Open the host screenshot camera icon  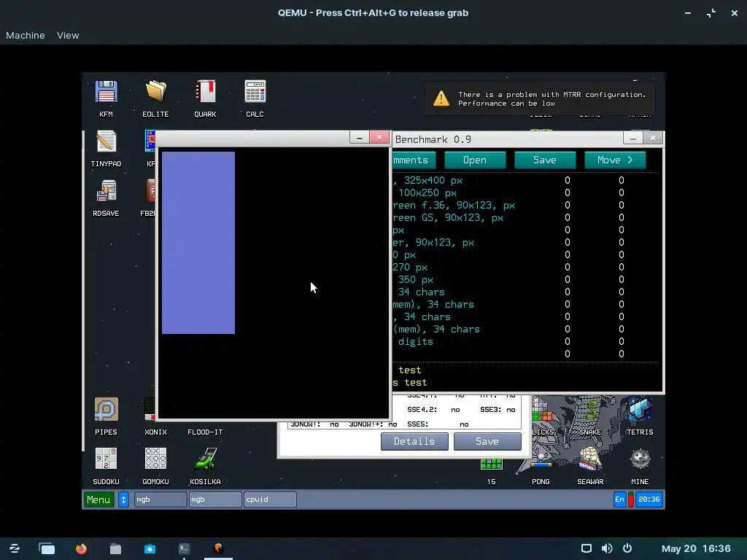tap(150, 548)
